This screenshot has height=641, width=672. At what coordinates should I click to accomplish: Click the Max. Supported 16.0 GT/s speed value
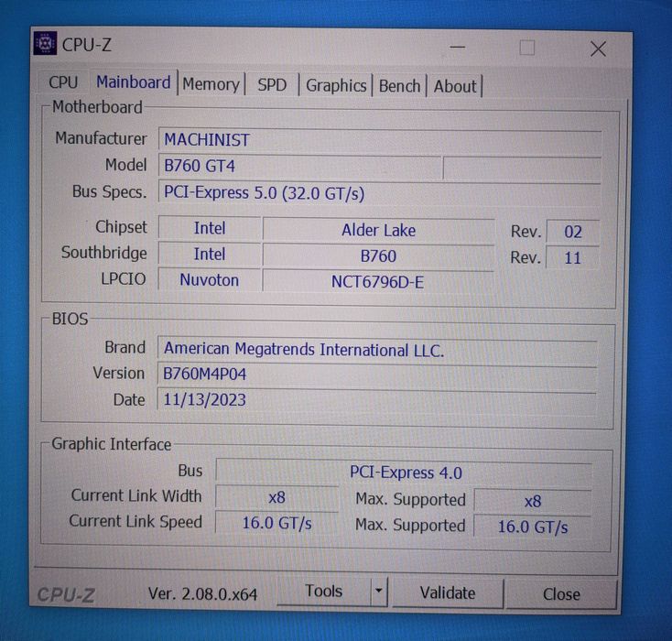532,527
